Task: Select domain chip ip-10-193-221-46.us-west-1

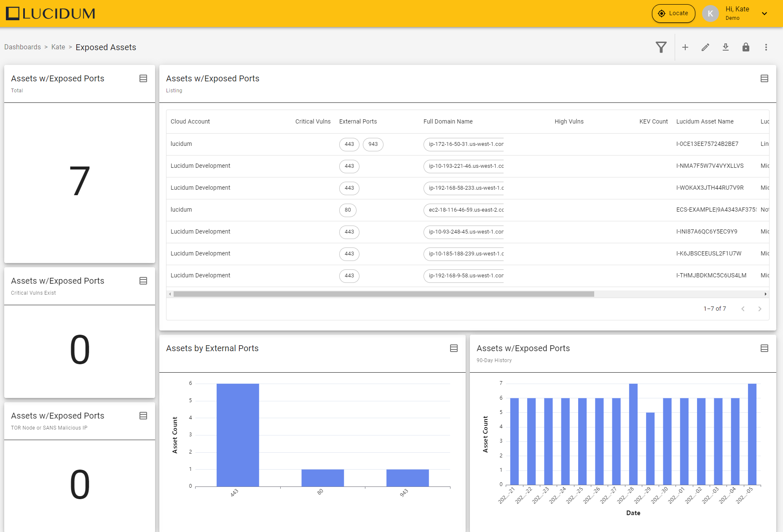Action: point(464,166)
